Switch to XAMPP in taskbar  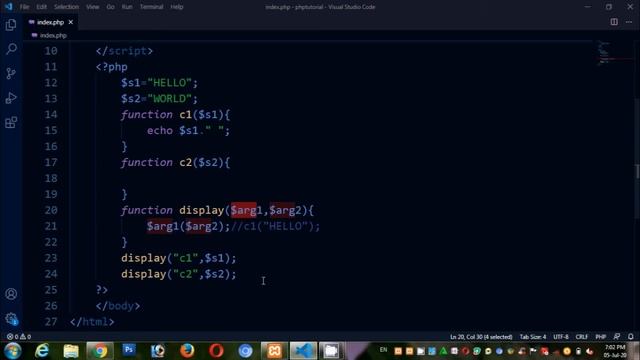tap(274, 351)
